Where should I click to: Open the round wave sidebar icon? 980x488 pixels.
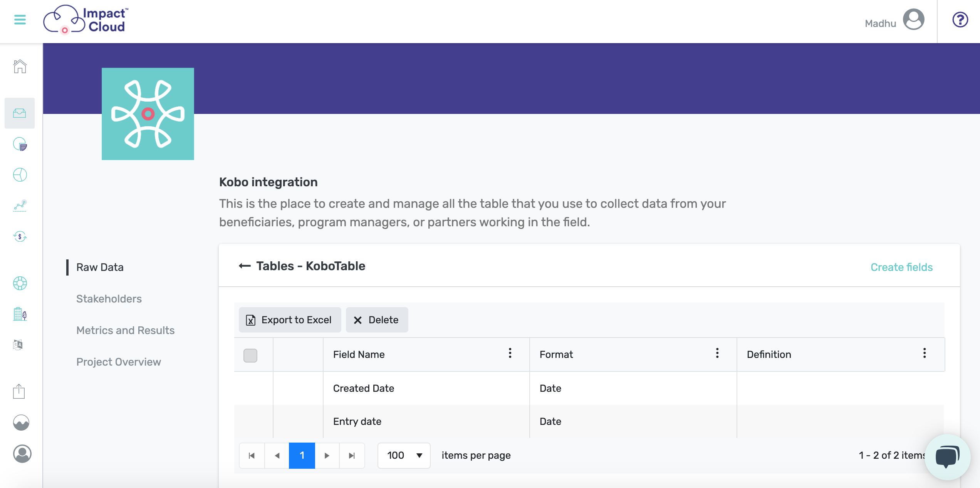pyautogui.click(x=21, y=423)
